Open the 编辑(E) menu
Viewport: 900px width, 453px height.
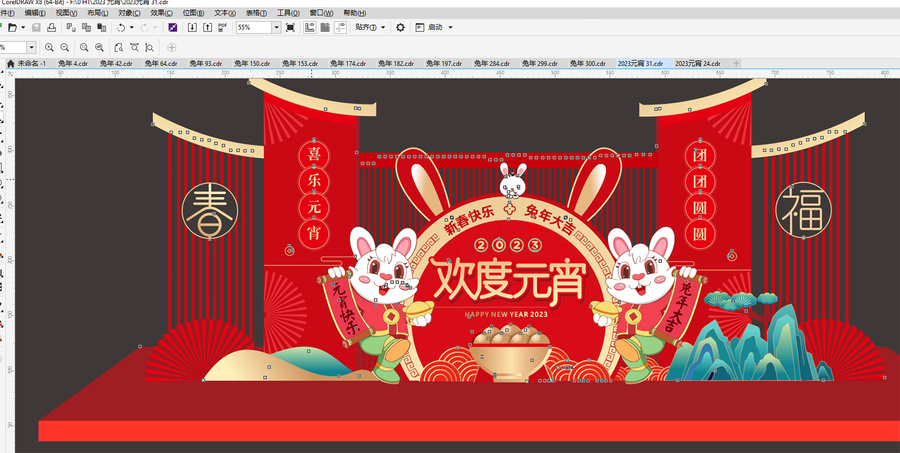point(35,13)
